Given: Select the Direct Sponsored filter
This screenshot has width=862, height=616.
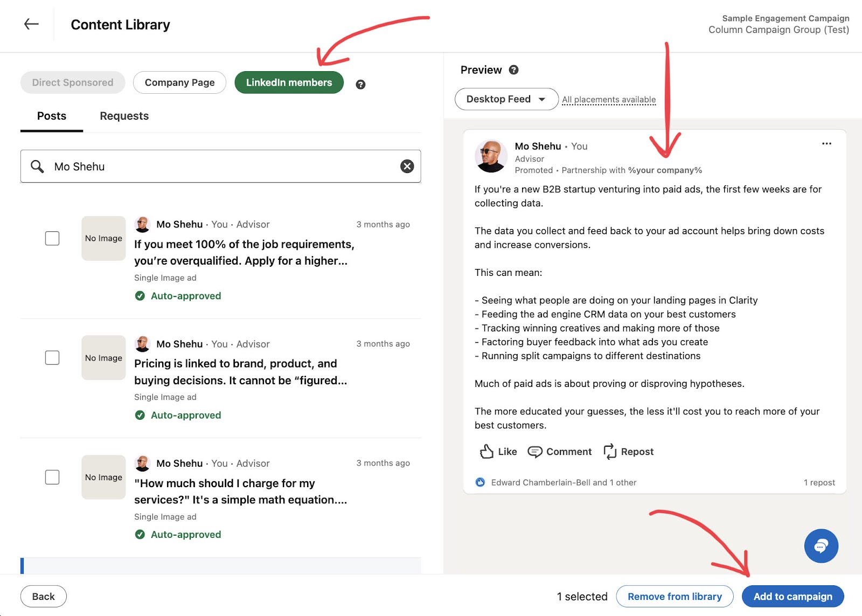Looking at the screenshot, I should (x=73, y=82).
